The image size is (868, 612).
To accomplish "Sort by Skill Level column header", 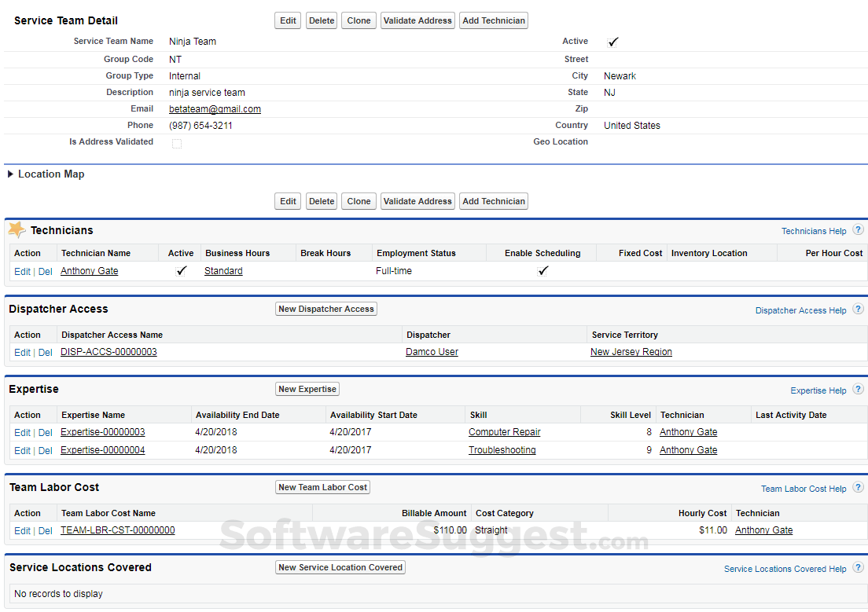I will pyautogui.click(x=631, y=415).
